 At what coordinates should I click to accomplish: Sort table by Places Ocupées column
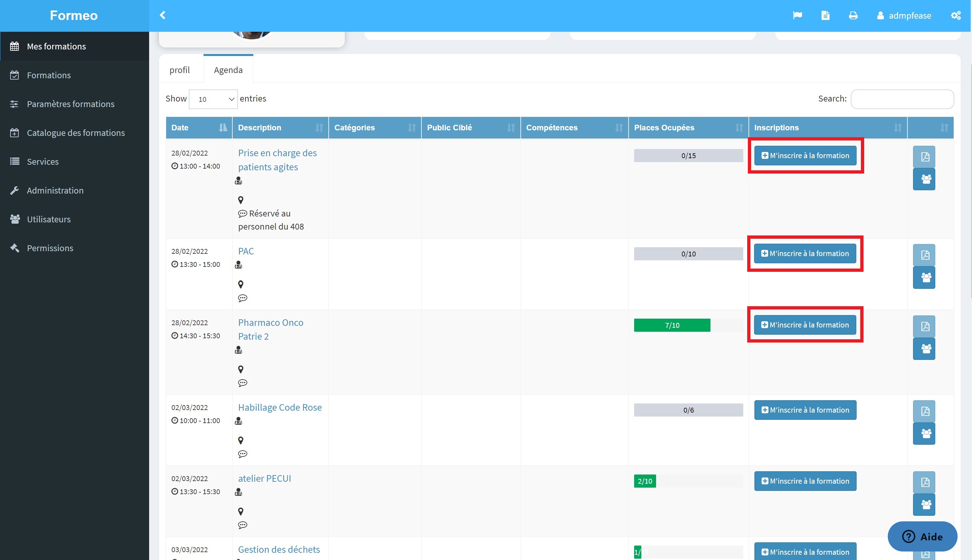click(x=689, y=128)
